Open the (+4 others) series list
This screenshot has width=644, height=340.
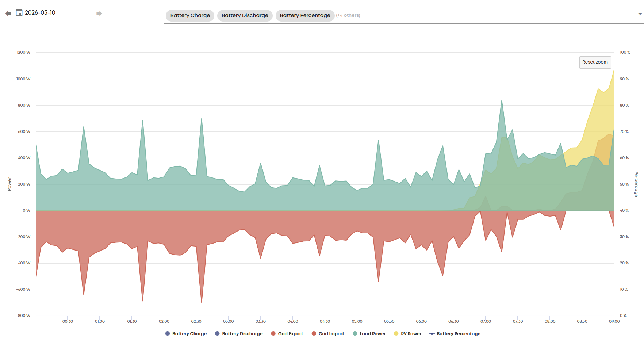[x=348, y=15]
